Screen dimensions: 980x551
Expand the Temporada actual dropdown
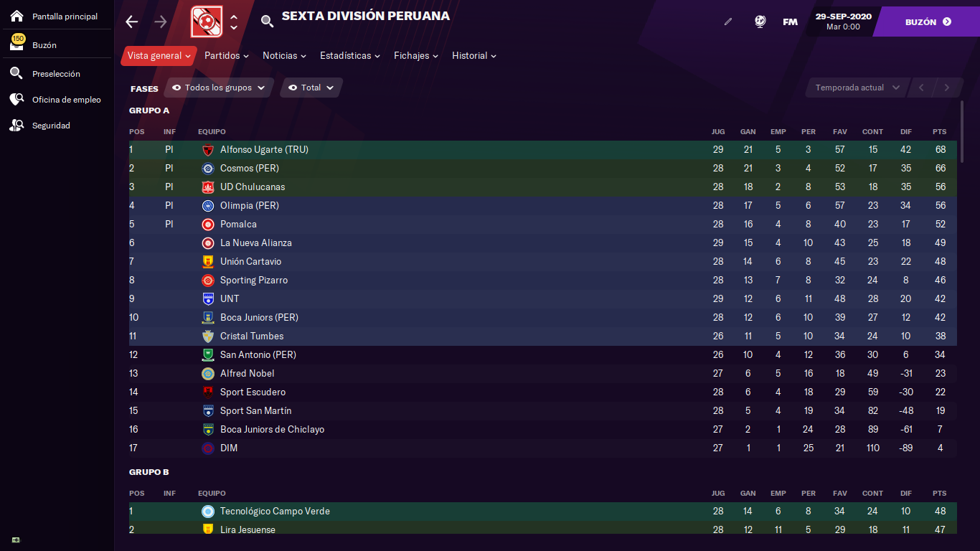pyautogui.click(x=857, y=88)
